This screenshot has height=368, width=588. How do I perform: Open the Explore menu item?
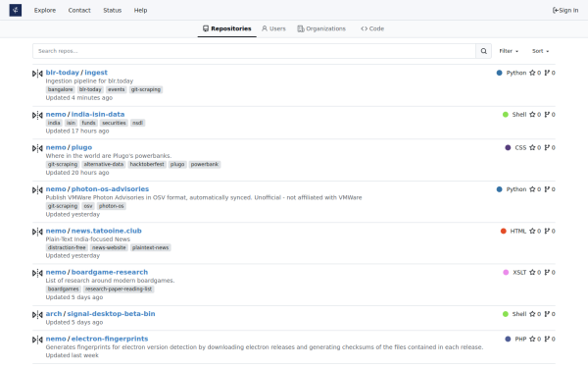click(x=45, y=10)
